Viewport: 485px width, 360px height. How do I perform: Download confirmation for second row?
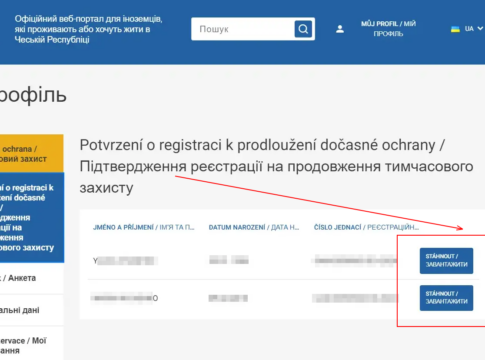click(446, 298)
